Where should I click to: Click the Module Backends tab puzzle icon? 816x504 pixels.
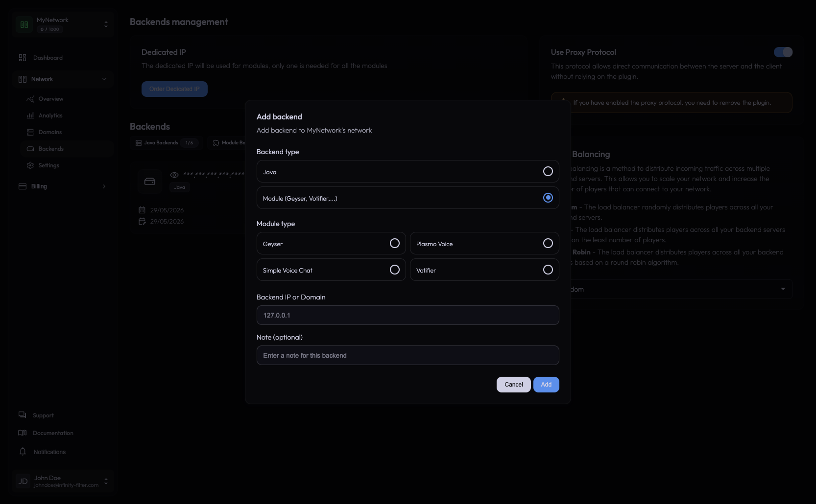(216, 143)
